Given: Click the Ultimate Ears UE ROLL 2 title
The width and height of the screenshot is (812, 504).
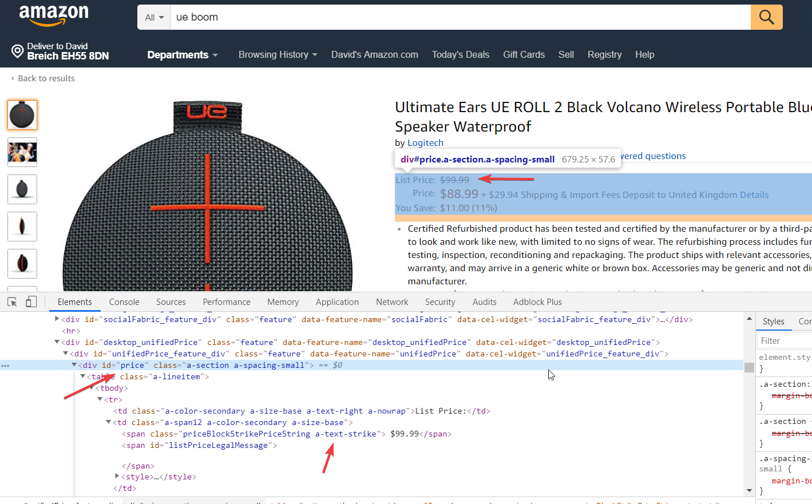Looking at the screenshot, I should coord(603,117).
